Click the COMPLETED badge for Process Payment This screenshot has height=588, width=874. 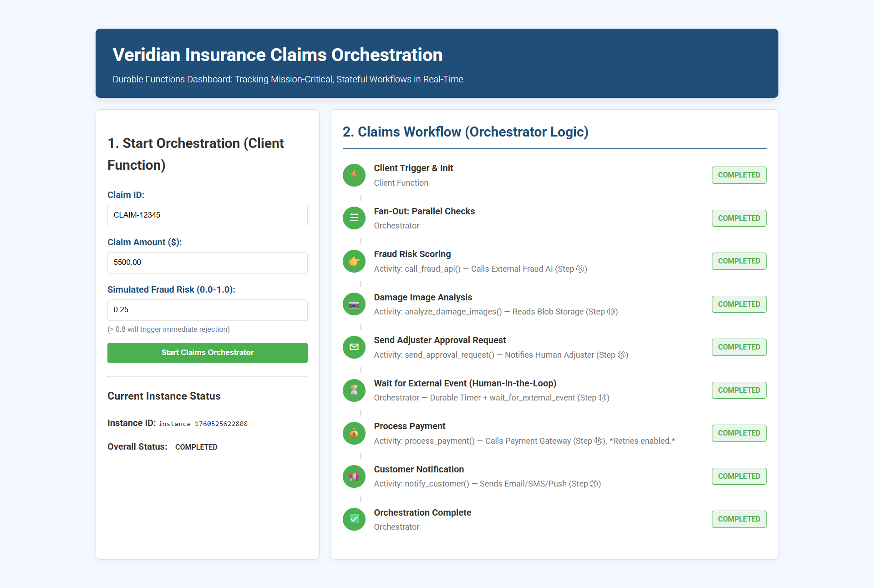point(738,433)
